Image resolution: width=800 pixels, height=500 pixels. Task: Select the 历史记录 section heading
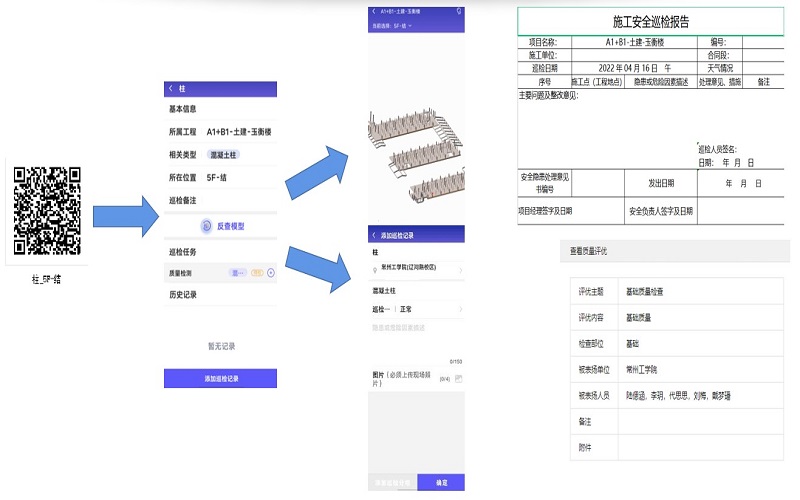183,295
